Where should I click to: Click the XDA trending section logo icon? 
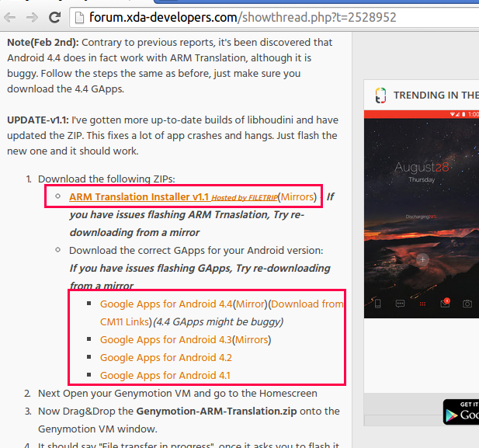(x=380, y=96)
